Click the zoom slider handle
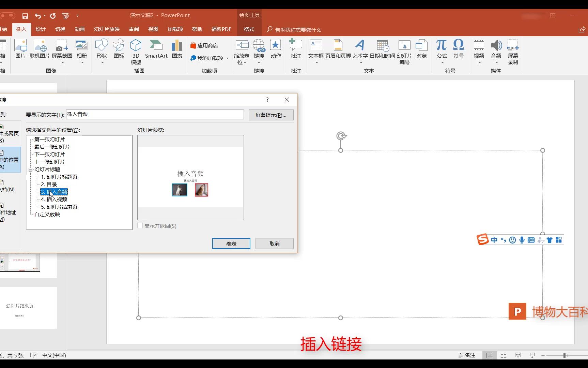Image resolution: width=588 pixels, height=368 pixels. (x=564, y=355)
